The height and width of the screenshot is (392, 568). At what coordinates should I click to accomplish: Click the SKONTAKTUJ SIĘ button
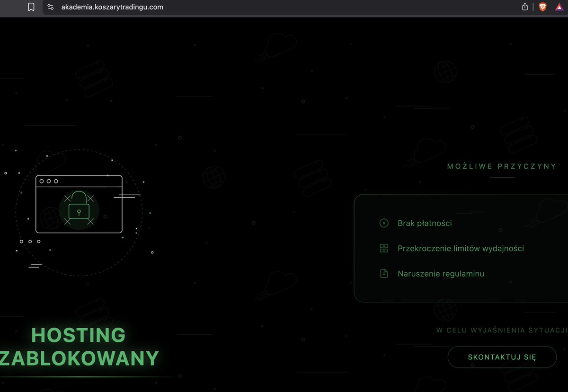(502, 357)
